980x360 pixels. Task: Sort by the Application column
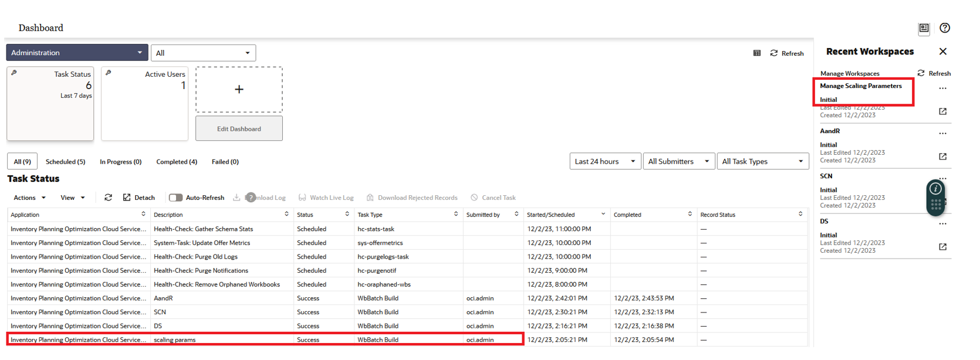tap(143, 214)
